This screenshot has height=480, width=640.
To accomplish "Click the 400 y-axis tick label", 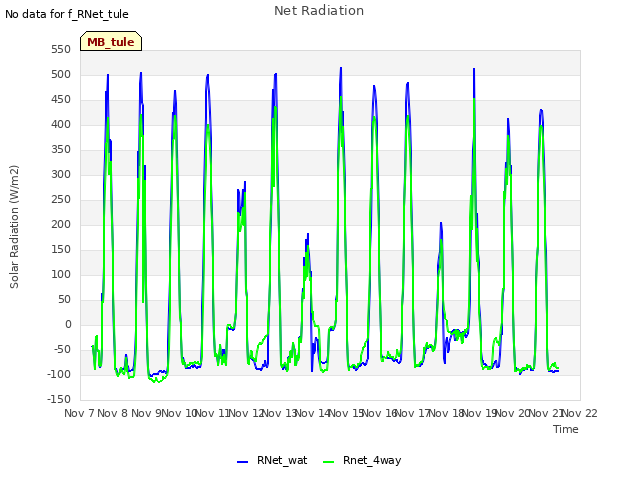I will click(x=61, y=124).
